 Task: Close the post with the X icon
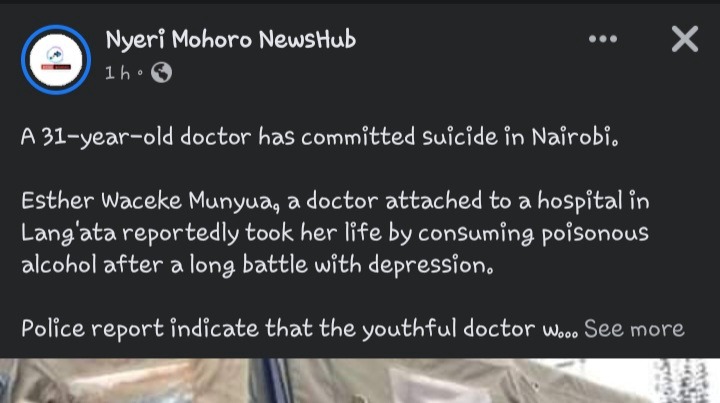[x=685, y=39]
